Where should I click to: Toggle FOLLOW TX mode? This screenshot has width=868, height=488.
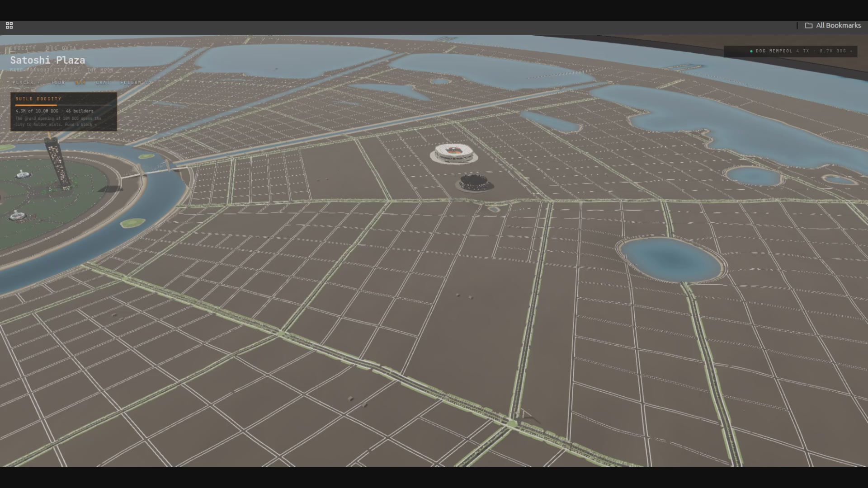click(137, 82)
